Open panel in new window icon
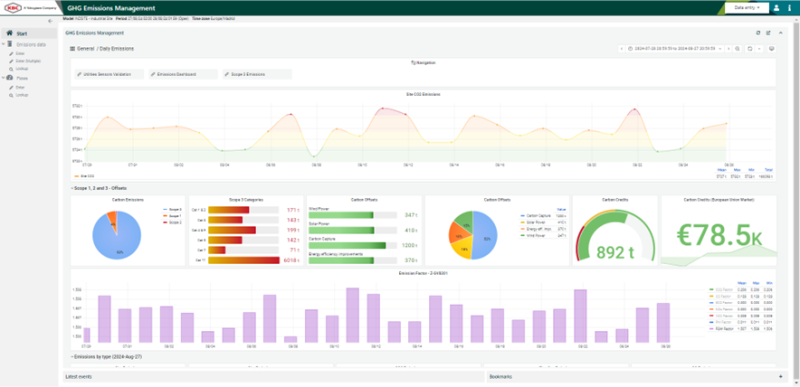This screenshot has height=387, width=800. [768, 33]
